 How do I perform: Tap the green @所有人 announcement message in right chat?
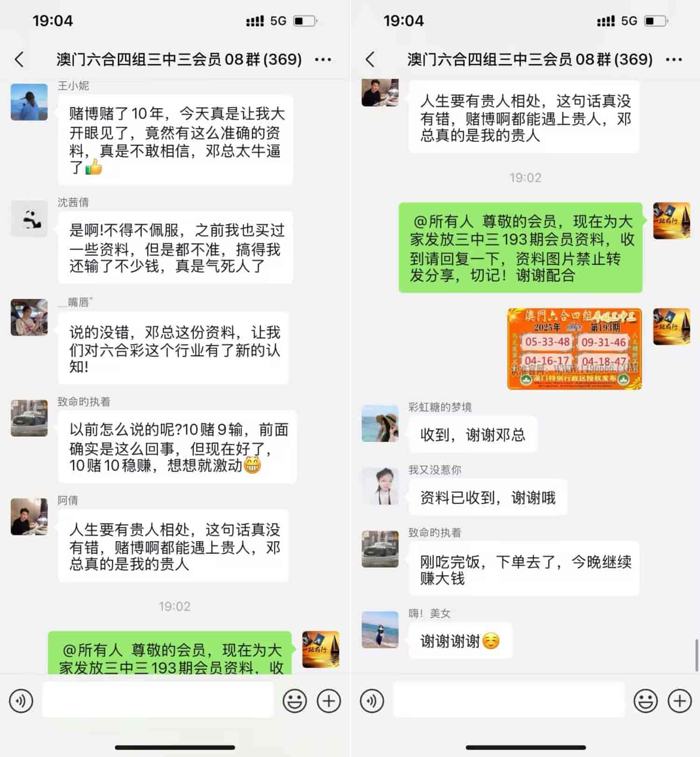tap(520, 248)
